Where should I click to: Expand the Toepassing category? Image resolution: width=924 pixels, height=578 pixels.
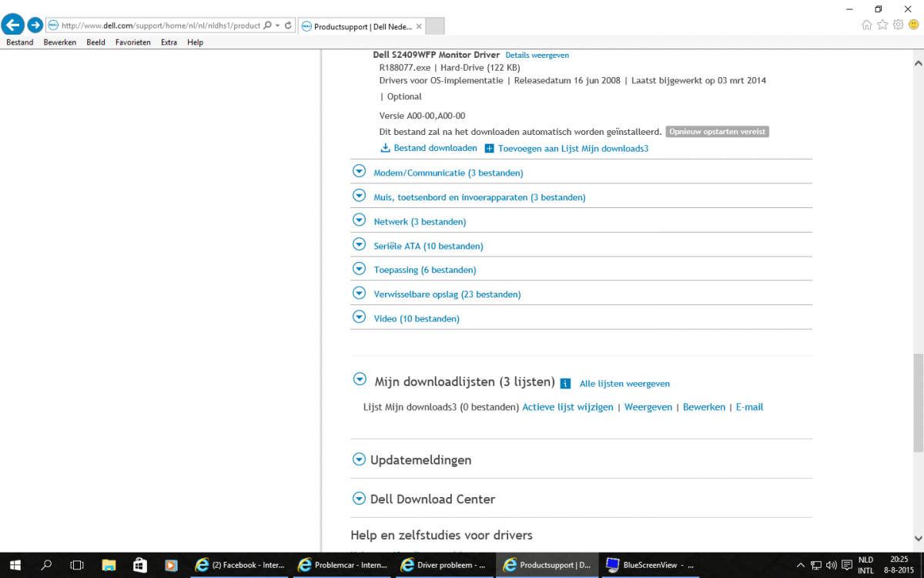click(x=359, y=269)
